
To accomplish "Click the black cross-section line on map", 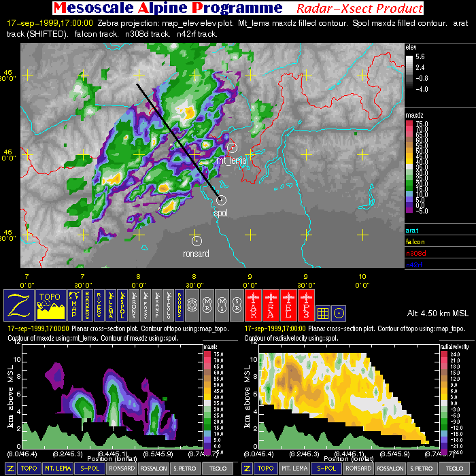I will tap(179, 142).
